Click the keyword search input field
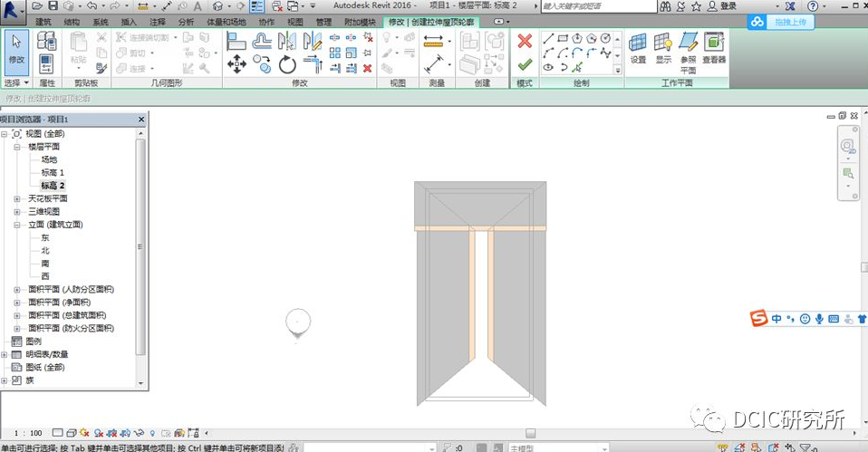Viewport: 868px width, 452px height. pyautogui.click(x=598, y=6)
